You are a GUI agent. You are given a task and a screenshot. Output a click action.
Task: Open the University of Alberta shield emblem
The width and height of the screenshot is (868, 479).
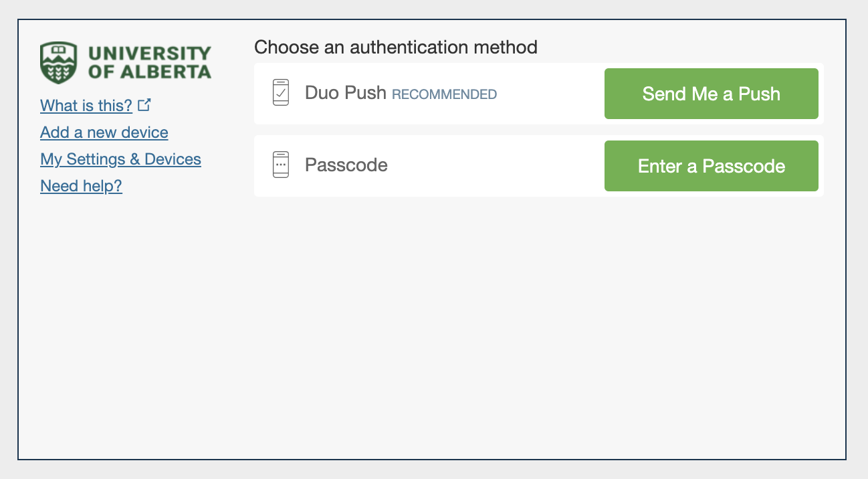(59, 61)
